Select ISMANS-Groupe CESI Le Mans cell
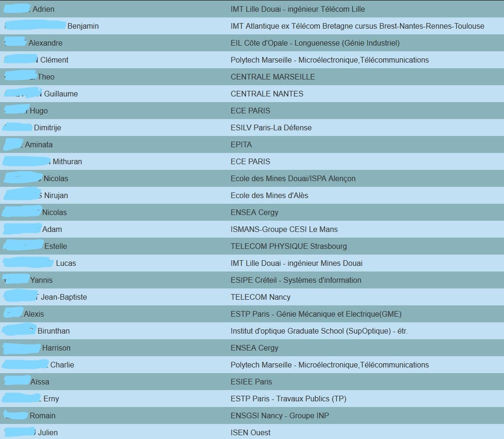The width and height of the screenshot is (504, 439). click(x=284, y=230)
